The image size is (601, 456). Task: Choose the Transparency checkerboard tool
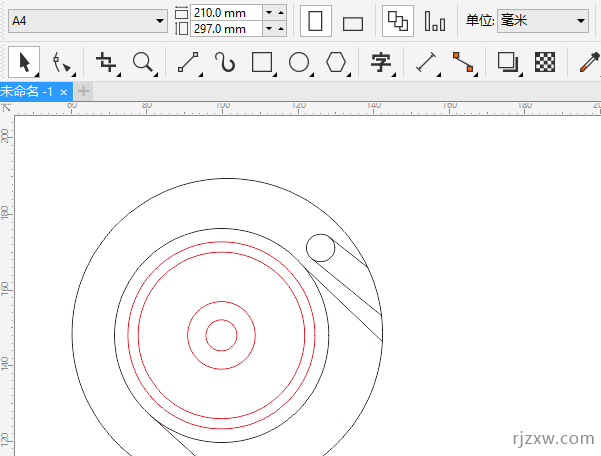(545, 63)
